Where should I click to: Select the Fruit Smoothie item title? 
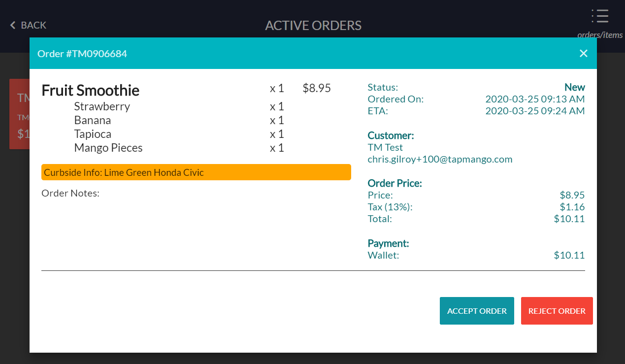90,90
